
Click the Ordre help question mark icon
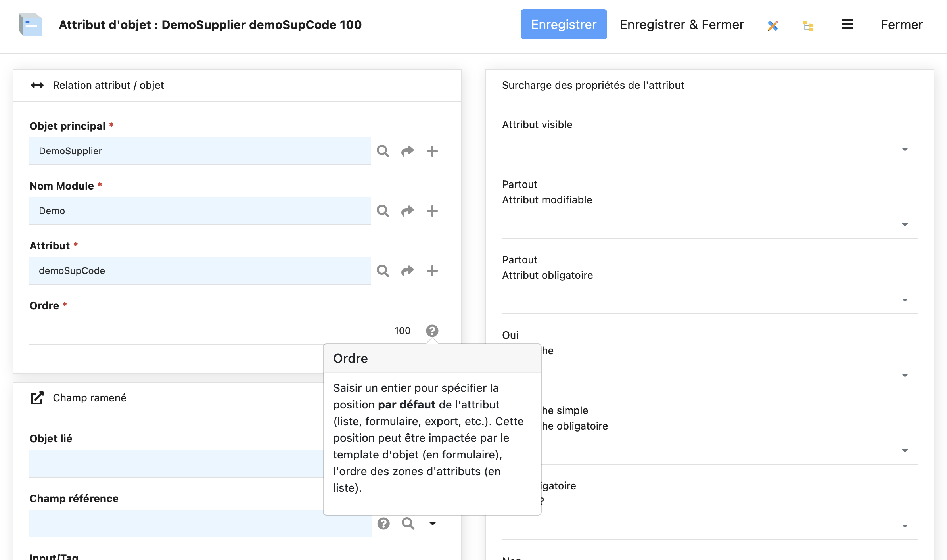click(432, 330)
